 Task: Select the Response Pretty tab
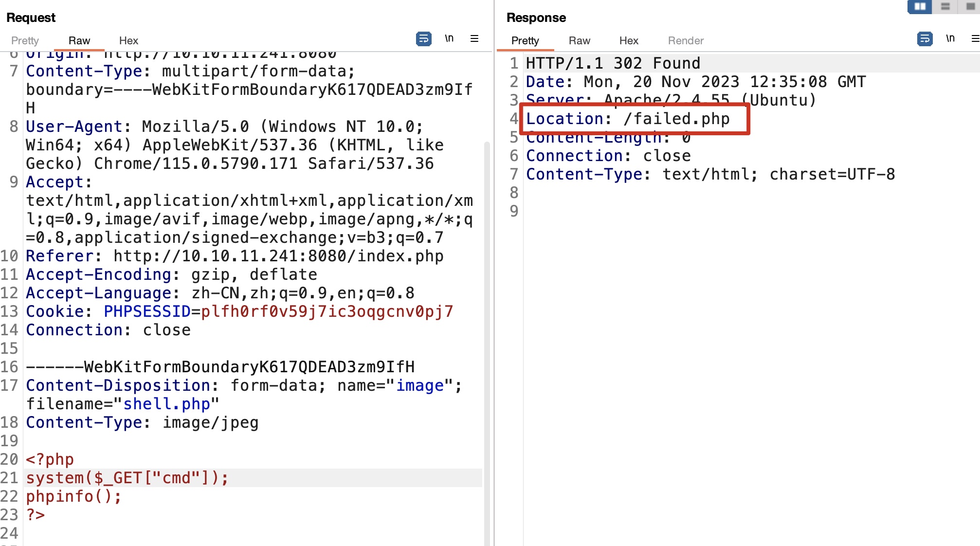click(x=525, y=40)
